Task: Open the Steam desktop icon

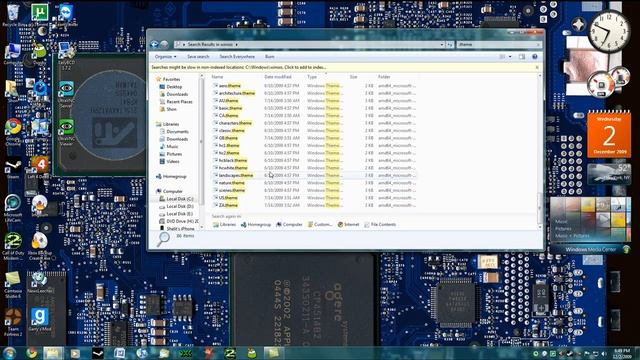Action: click(x=13, y=168)
